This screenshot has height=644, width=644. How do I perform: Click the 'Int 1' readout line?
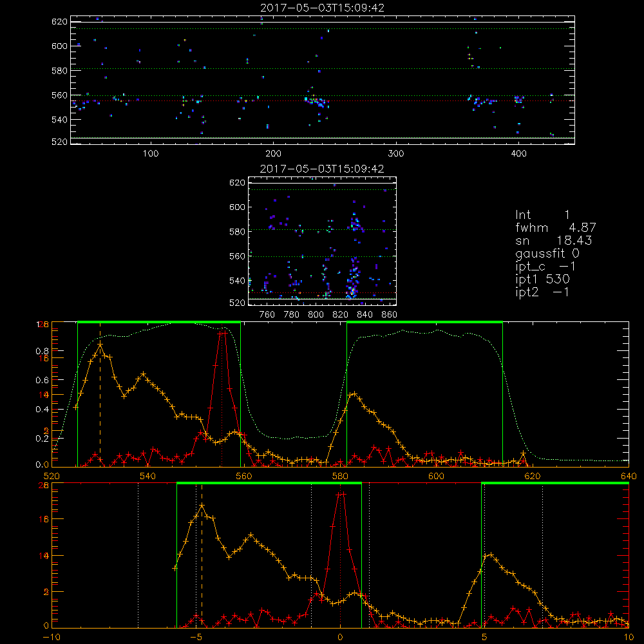[x=542, y=215]
